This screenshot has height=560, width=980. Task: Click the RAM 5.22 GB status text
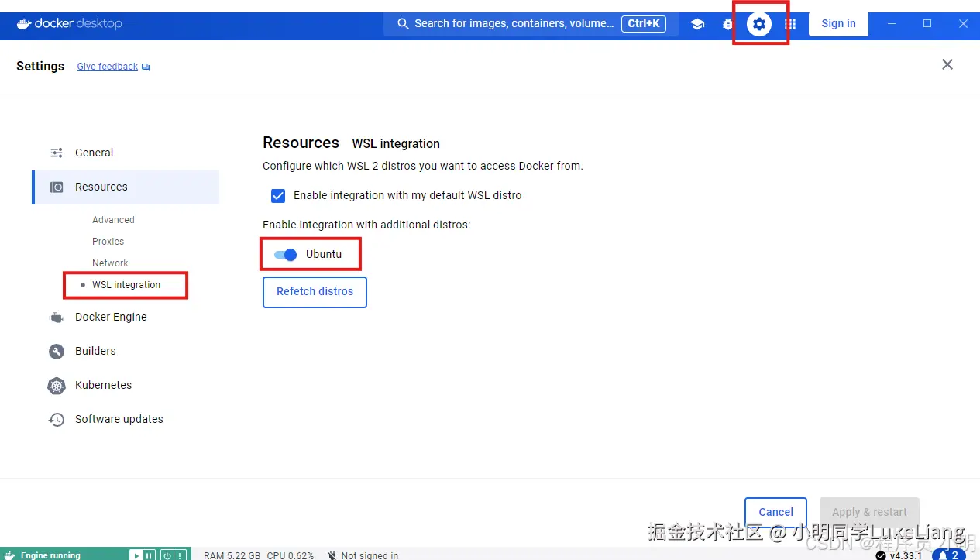point(232,555)
